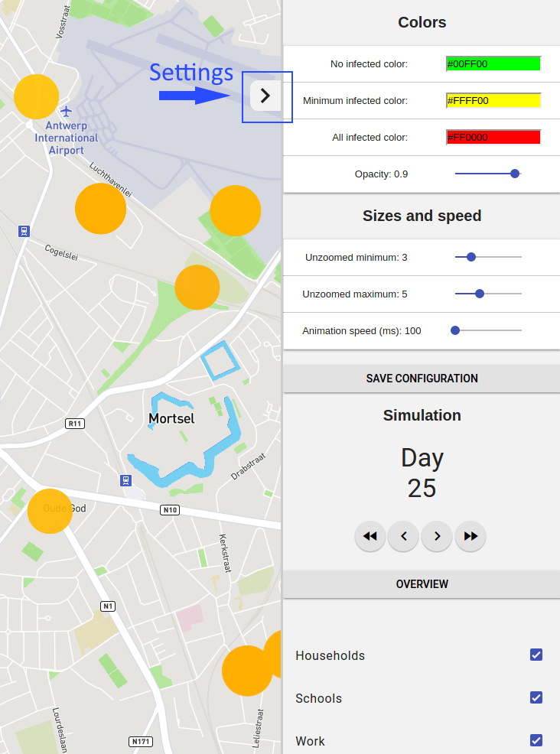Set the Unzoomed maximum slider

pos(480,294)
